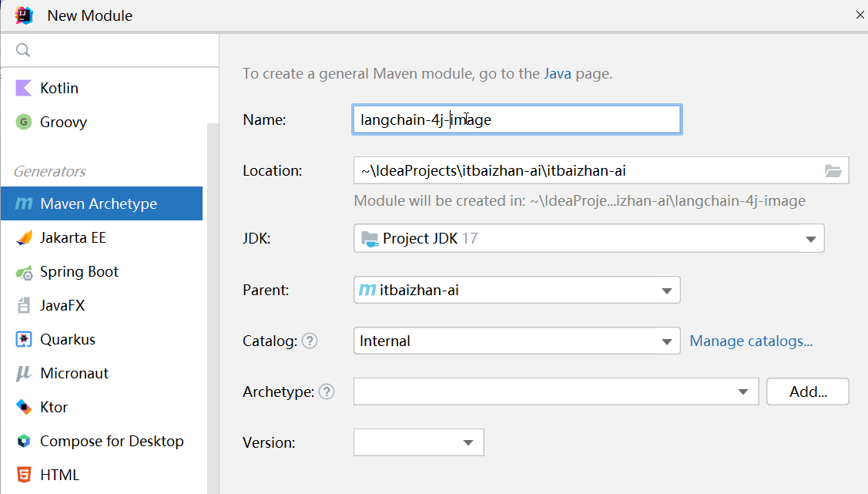Click the Name input field

pos(517,119)
